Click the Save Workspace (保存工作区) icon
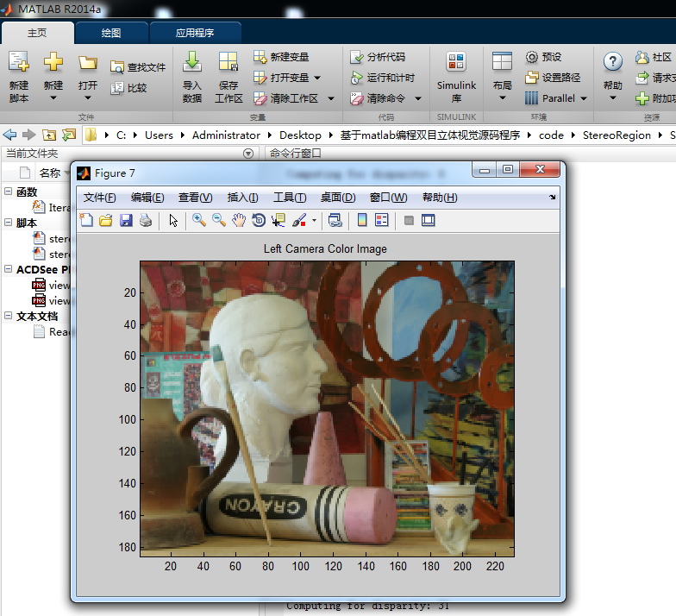This screenshot has width=676, height=616. pos(228,62)
